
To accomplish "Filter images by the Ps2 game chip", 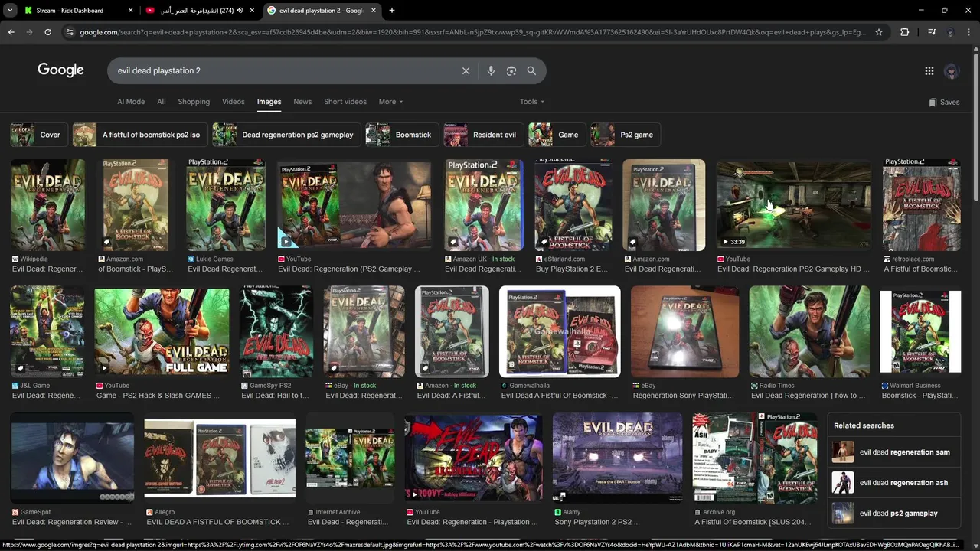I will coord(625,135).
